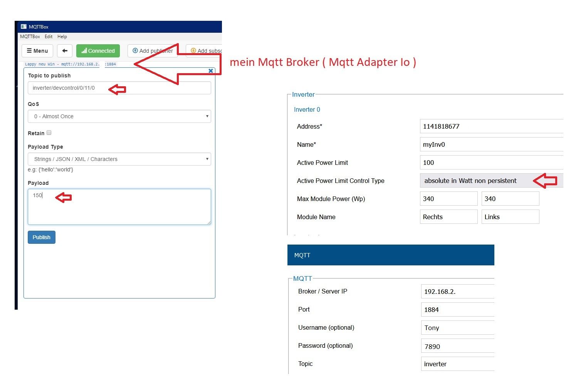Click Add publisher button
Viewport: 588px width, 389px height.
[153, 51]
